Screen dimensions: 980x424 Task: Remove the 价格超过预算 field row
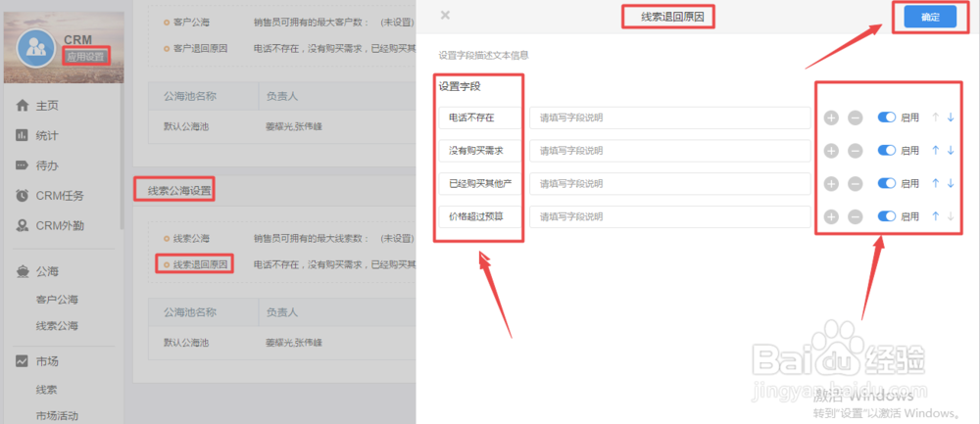pos(855,216)
